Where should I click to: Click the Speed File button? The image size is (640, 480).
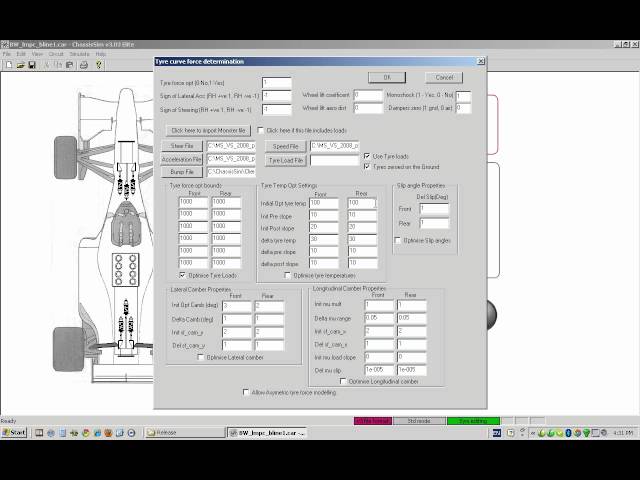click(285, 146)
